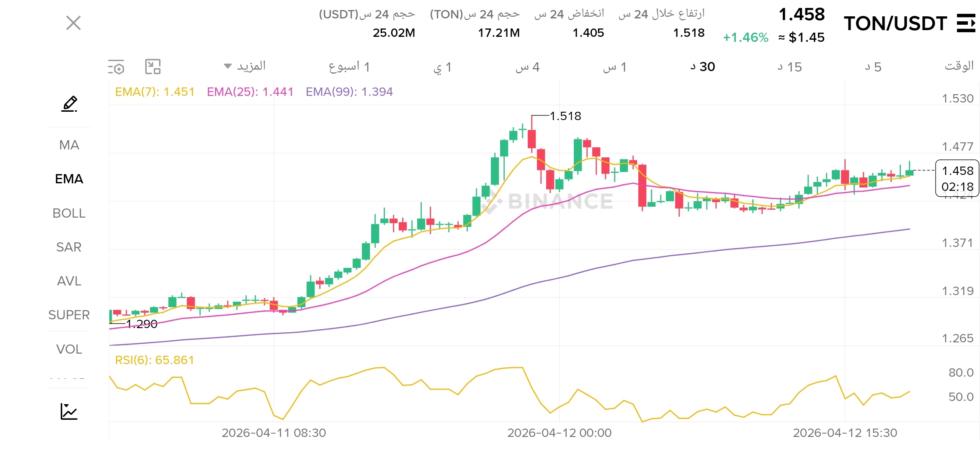The width and height of the screenshot is (980, 452).
Task: Click the TON/USDT pair title
Action: pos(895,23)
